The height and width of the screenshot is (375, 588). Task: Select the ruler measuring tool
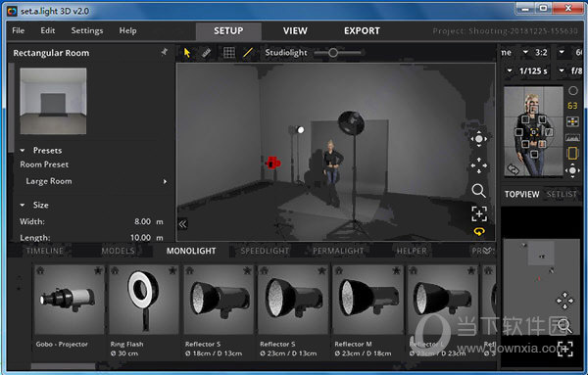click(206, 53)
